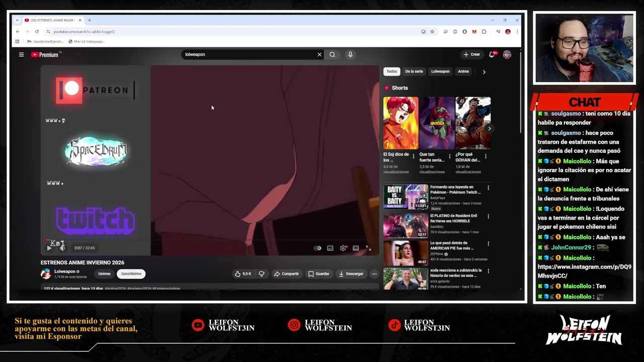
Task: Bookmark this page with star icon
Action: pyautogui.click(x=432, y=32)
